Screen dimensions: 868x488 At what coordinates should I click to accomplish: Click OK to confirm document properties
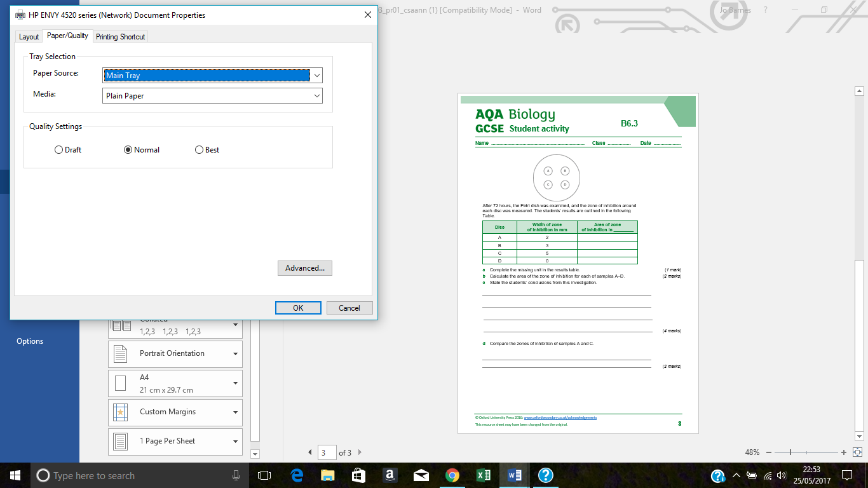[x=298, y=308]
